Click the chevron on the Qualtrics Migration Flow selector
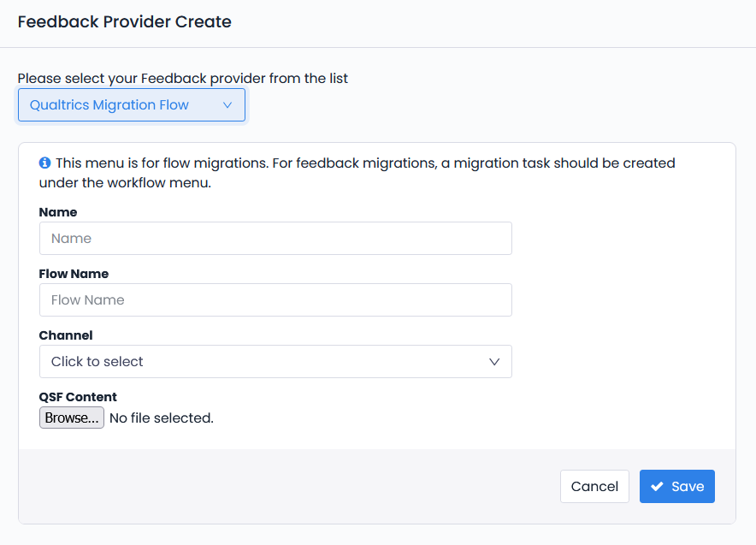The image size is (756, 545). pyautogui.click(x=227, y=105)
